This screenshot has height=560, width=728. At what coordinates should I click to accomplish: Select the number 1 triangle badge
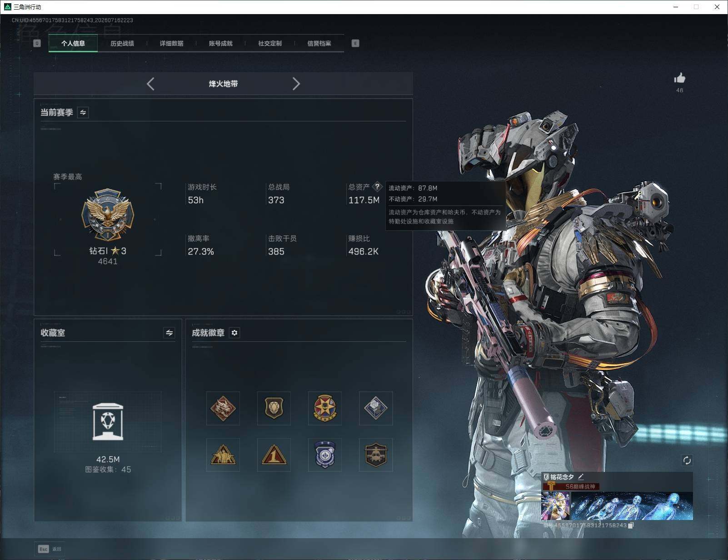[x=274, y=455]
